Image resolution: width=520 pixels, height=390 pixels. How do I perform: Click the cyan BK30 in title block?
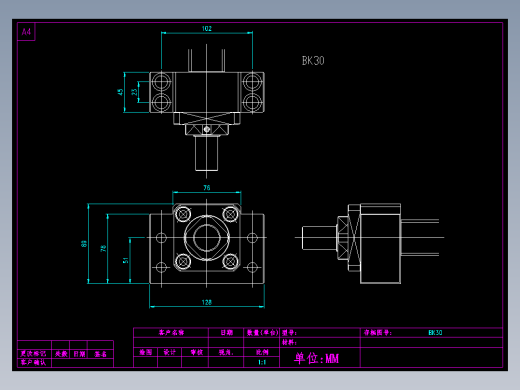coord(435,332)
